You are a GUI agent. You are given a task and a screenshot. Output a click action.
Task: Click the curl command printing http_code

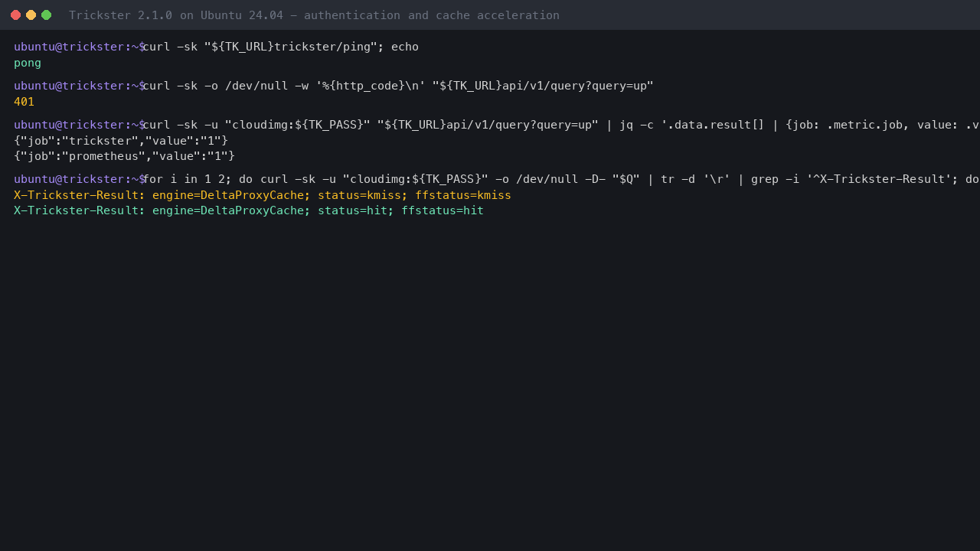pos(398,86)
